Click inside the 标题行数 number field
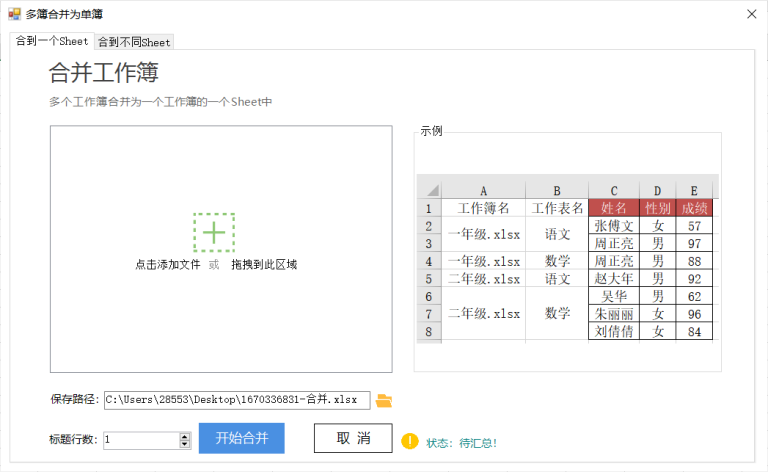The image size is (768, 472). (139, 440)
